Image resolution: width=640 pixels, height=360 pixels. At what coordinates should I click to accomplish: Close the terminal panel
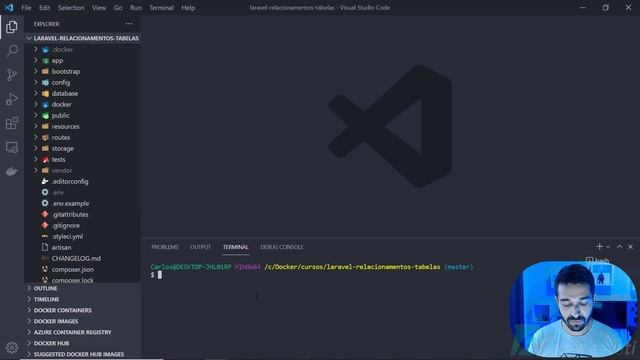coord(630,247)
